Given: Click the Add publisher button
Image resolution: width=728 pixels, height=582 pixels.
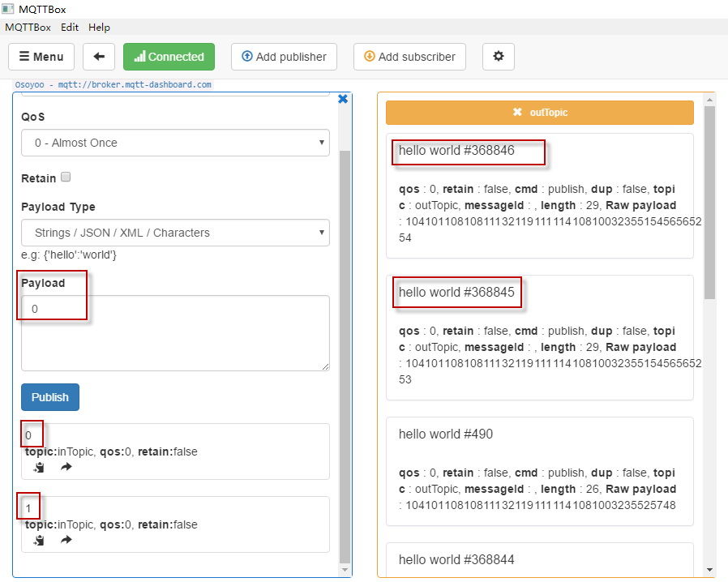Looking at the screenshot, I should pyautogui.click(x=284, y=57).
